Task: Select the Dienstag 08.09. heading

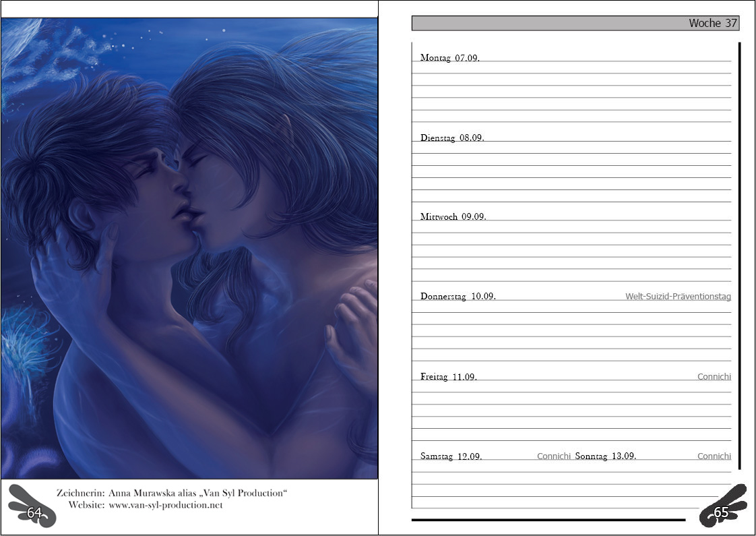Action: (452, 138)
